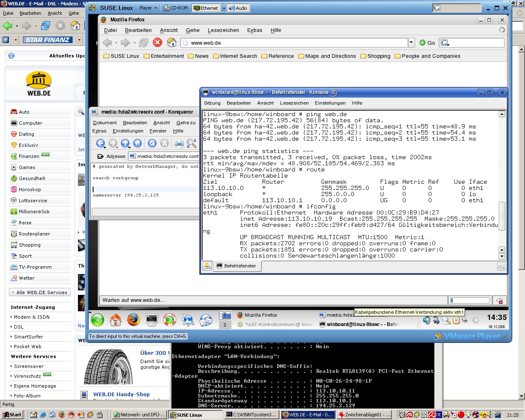Viewport: 525px width, 420px height.
Task: Open the green SUSE gecko start menu
Action: pyautogui.click(x=98, y=320)
